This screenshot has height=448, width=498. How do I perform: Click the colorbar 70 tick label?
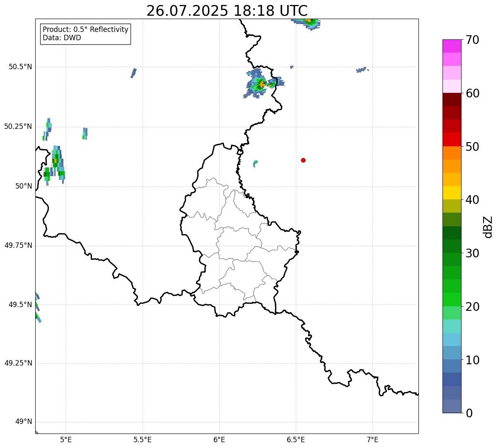pos(472,40)
